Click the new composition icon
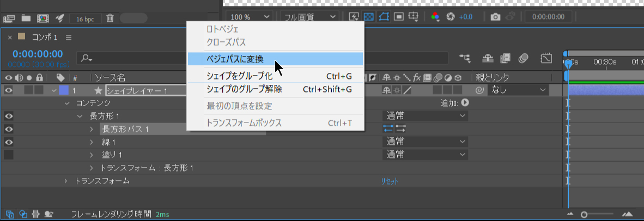This screenshot has width=644, height=221. pyautogui.click(x=42, y=19)
